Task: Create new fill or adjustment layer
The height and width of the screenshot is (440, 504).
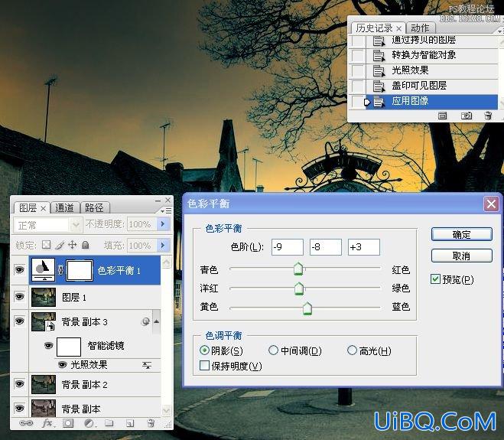Action: [89, 423]
